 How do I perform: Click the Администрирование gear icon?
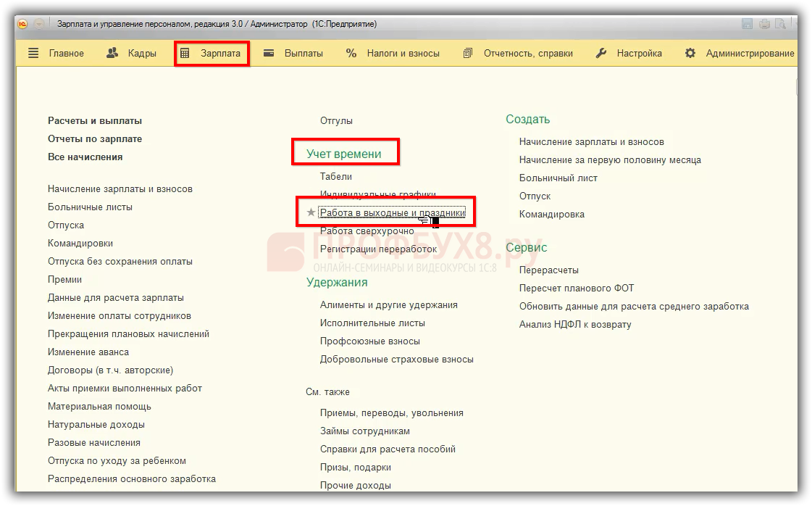click(x=690, y=53)
